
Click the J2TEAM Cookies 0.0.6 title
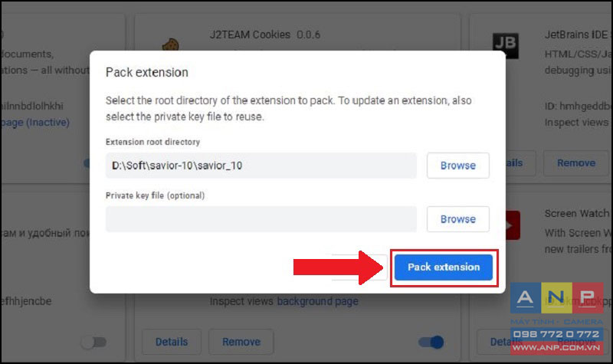point(264,34)
